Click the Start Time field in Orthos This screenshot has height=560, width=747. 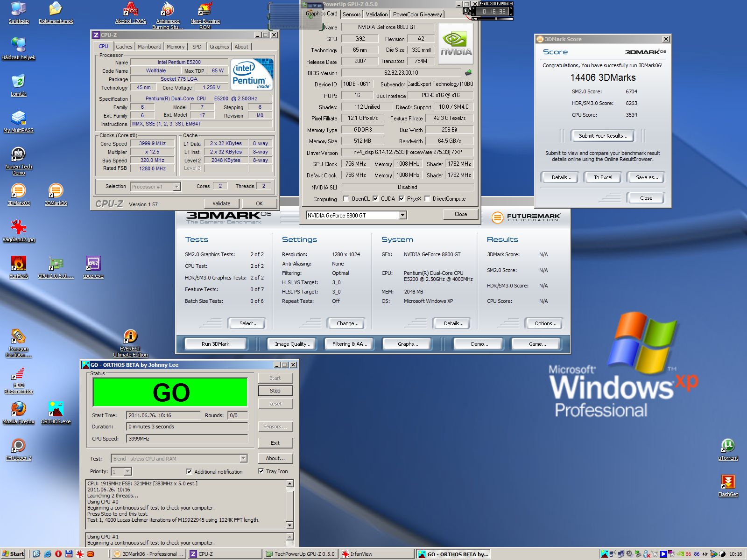[163, 415]
